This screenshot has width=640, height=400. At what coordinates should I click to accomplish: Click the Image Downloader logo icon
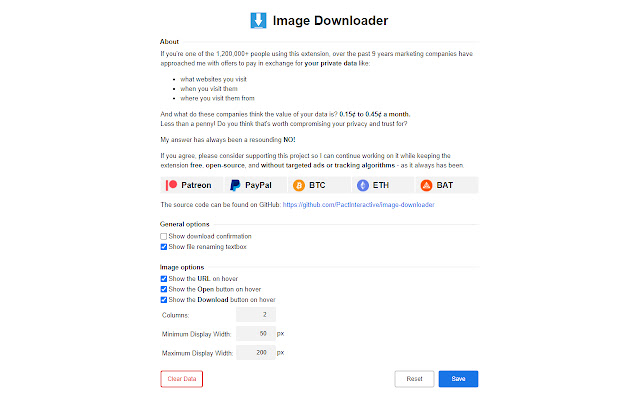point(258,20)
